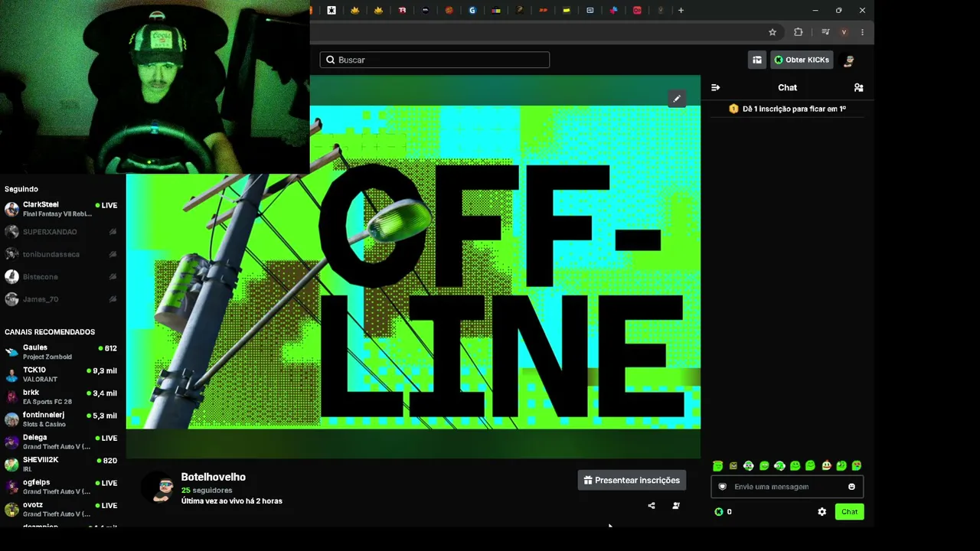Click the OFF-LINE stream banner image

(x=413, y=266)
